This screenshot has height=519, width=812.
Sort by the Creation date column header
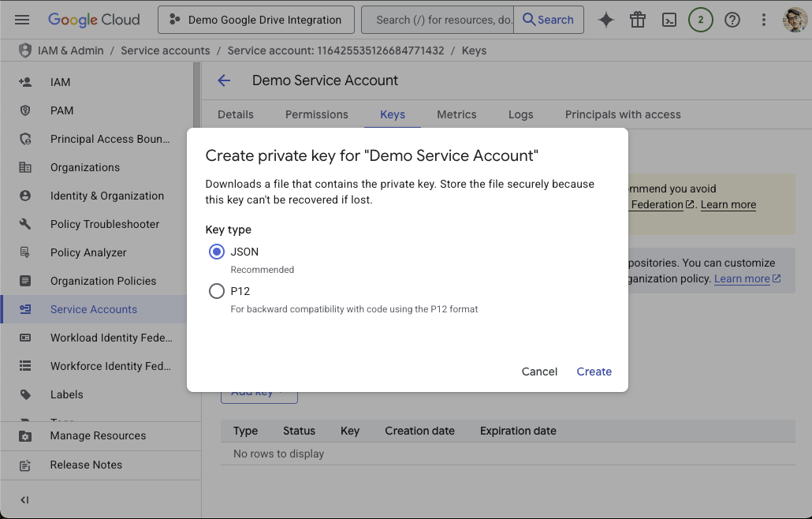tap(419, 431)
